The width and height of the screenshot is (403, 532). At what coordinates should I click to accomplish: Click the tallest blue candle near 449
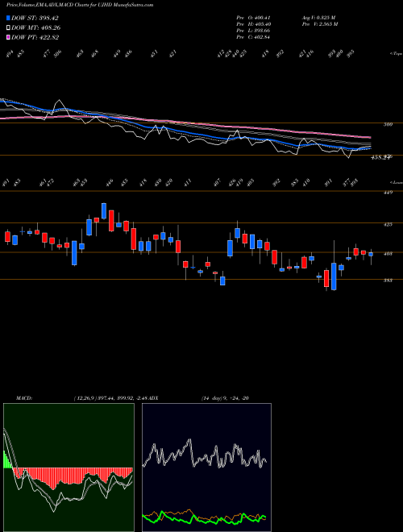coord(104,211)
